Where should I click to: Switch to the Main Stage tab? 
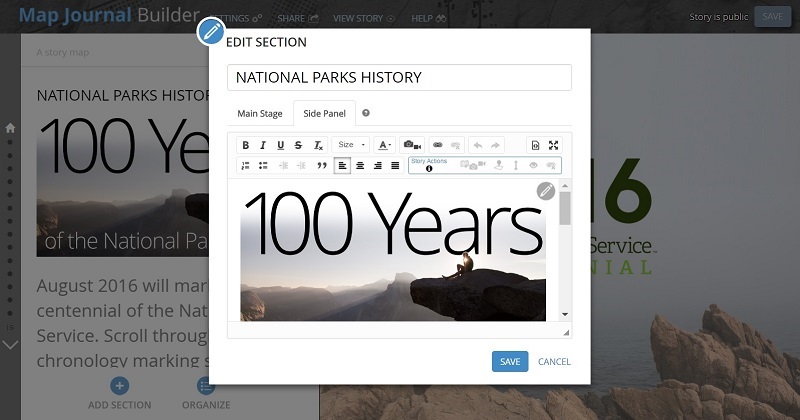click(260, 113)
